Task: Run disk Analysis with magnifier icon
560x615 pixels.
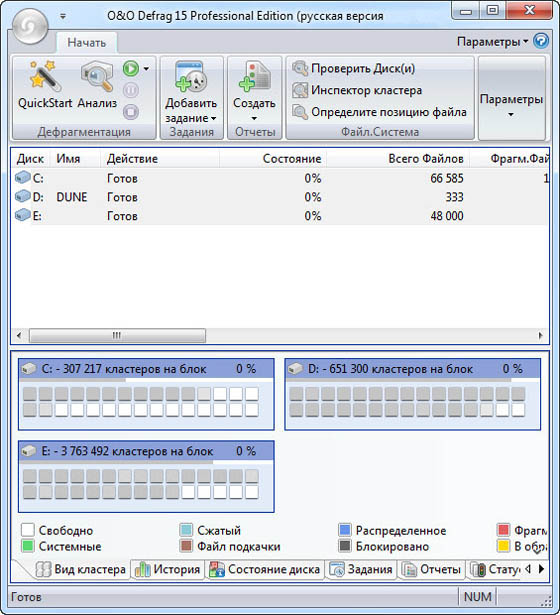Action: (x=97, y=84)
